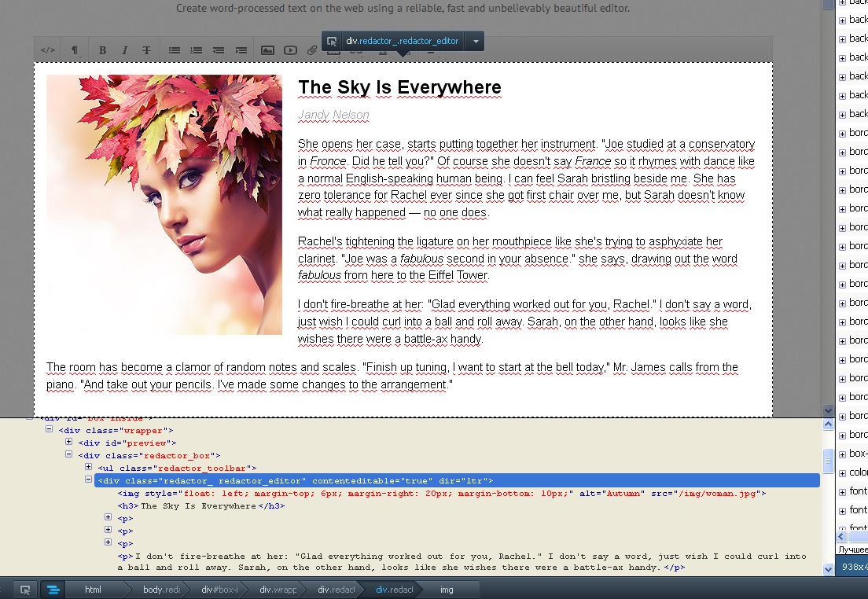Expand the ul class="redactor_toolbar" node
The width and height of the screenshot is (868, 599).
coord(88,467)
